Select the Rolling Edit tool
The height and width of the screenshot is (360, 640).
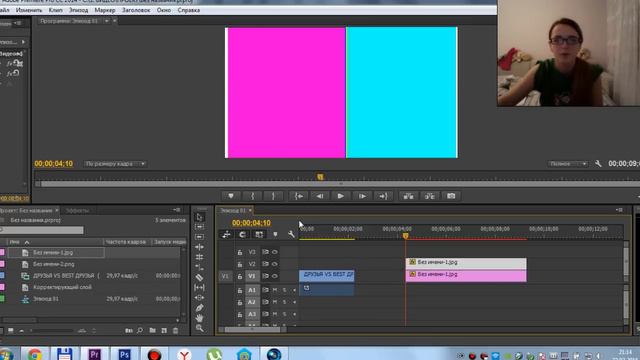[199, 247]
